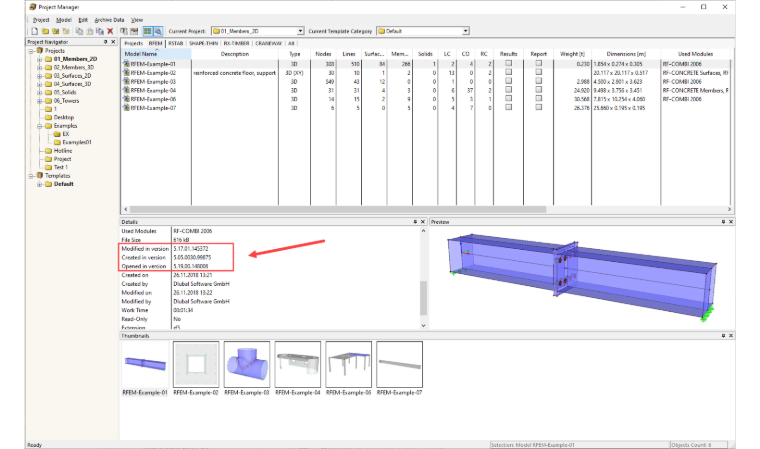Close the Details panel
The image size is (760, 449).
pyautogui.click(x=423, y=222)
